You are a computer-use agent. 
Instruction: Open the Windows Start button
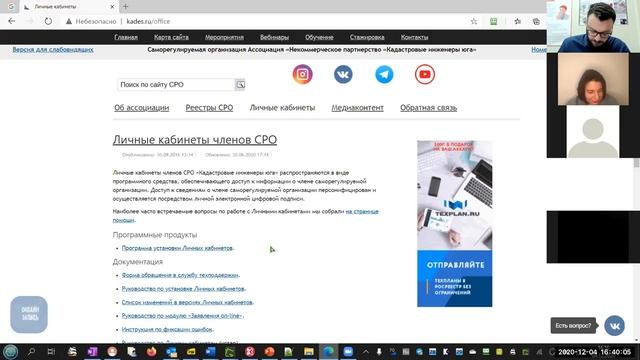pos(11,351)
